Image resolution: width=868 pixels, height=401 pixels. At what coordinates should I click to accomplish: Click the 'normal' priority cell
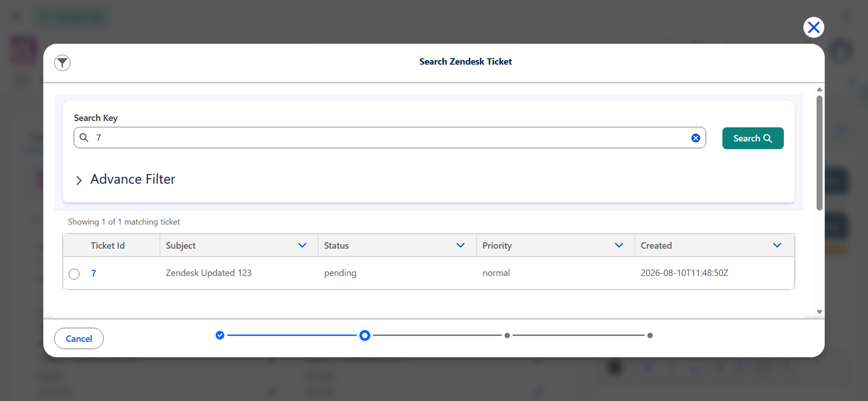[496, 273]
